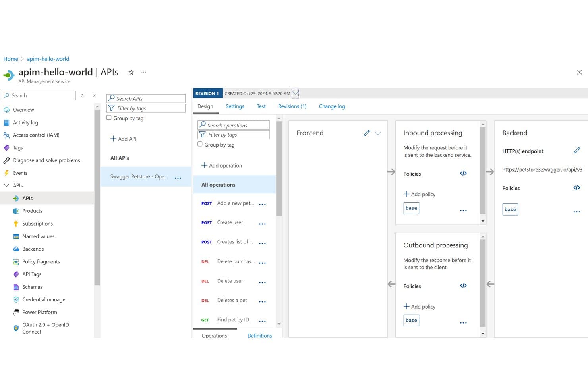Select All operations row
588x392 pixels.
234,185
